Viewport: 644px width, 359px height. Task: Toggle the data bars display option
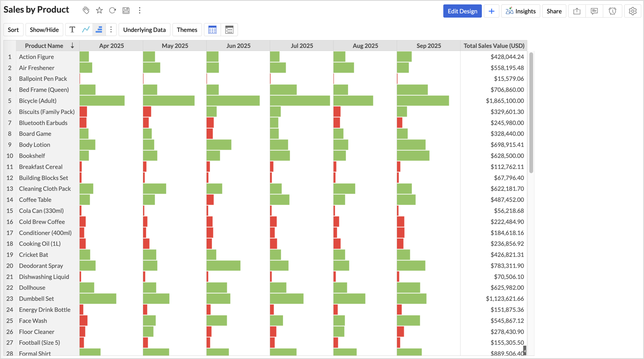99,30
